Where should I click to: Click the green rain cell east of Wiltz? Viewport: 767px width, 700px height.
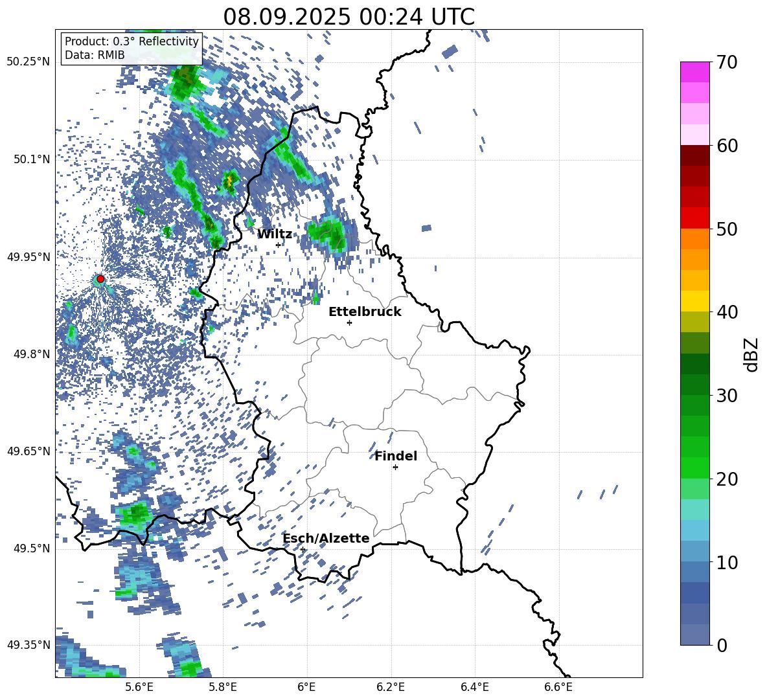click(328, 234)
